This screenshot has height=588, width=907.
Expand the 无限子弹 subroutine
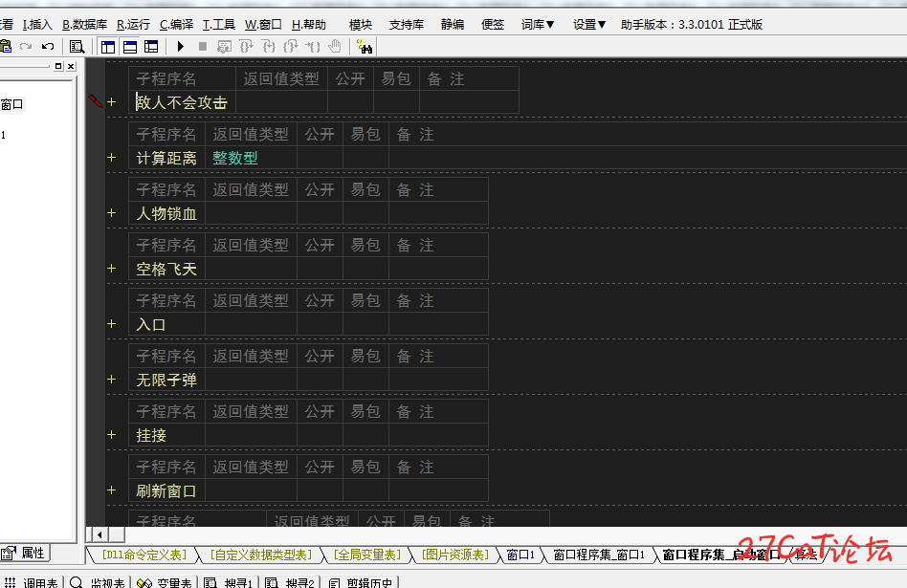click(x=112, y=380)
